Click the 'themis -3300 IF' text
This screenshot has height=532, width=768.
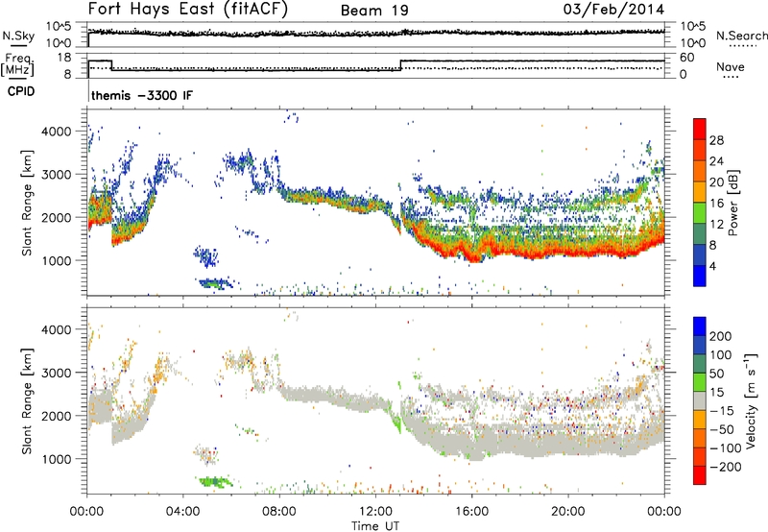[141, 95]
